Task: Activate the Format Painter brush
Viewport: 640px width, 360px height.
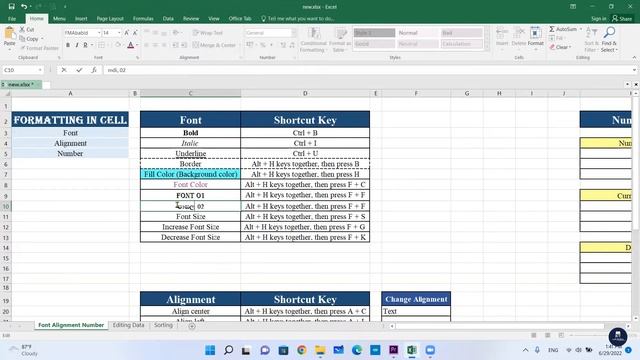Action: (x=40, y=48)
